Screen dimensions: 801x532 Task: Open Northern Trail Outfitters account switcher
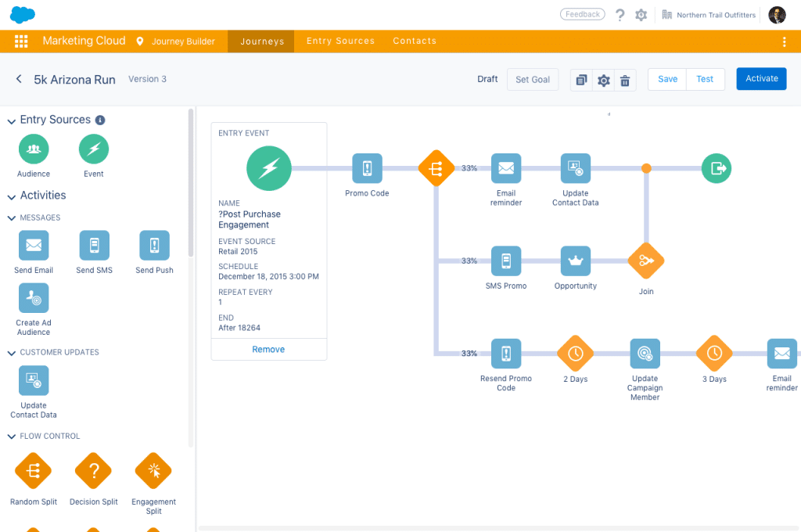point(709,15)
